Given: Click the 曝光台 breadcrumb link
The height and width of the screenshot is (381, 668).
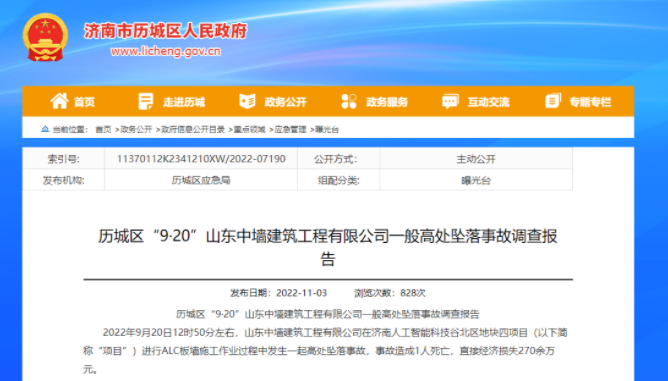Looking at the screenshot, I should click(327, 130).
